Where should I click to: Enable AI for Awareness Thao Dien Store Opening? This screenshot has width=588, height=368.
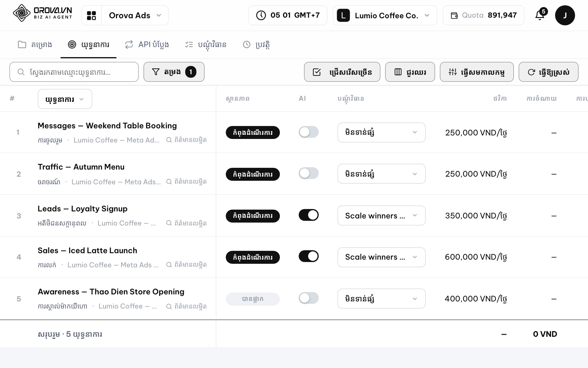(309, 298)
